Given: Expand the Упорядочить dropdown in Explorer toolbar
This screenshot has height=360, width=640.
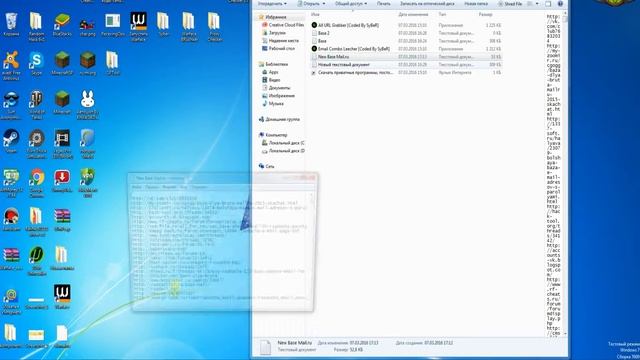Looking at the screenshot, I should tap(272, 4).
